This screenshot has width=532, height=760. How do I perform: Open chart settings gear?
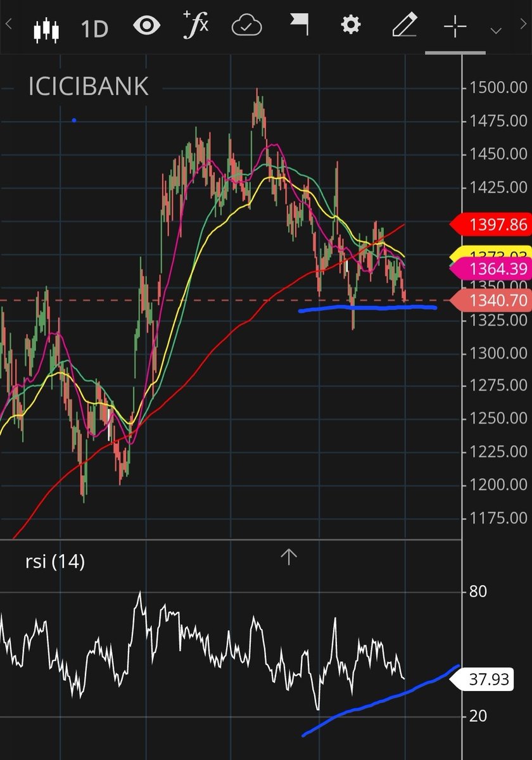pos(350,26)
